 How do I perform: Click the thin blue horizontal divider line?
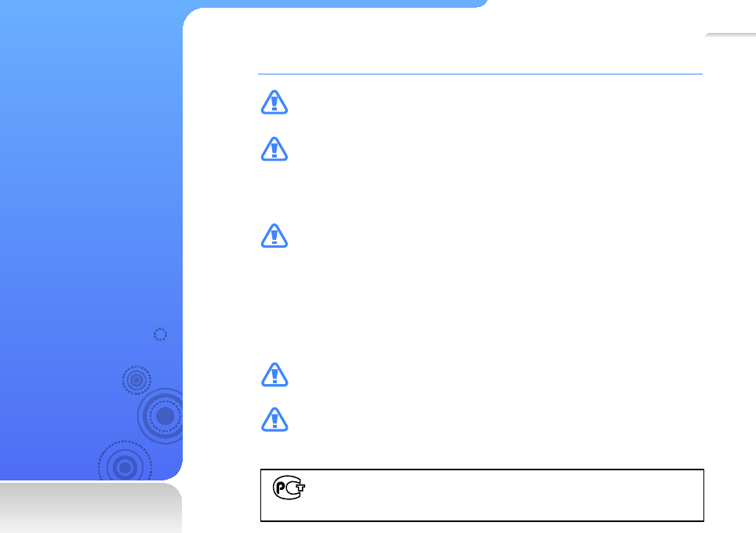click(x=480, y=74)
